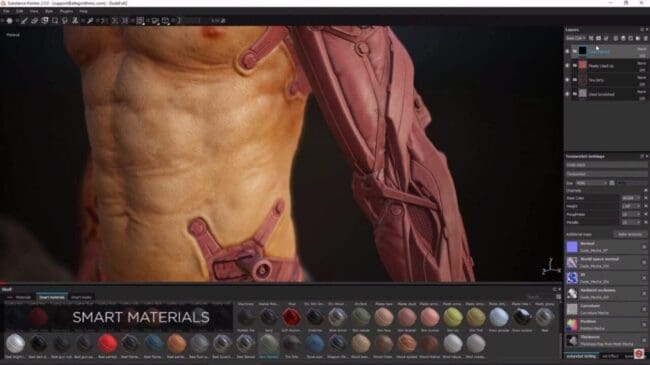The image size is (650, 365).
Task: Select the Clone tool
Action: tap(75, 20)
